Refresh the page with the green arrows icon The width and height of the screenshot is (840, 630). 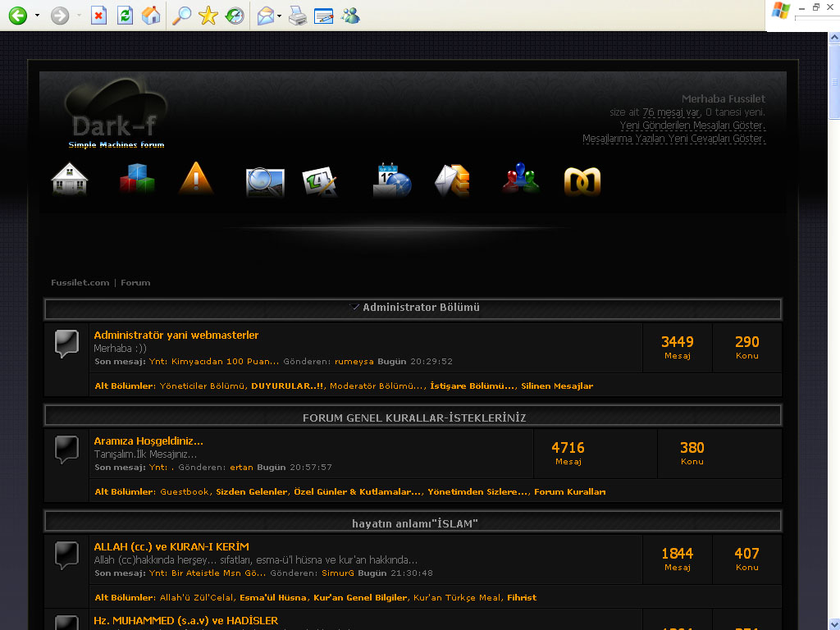pos(126,15)
